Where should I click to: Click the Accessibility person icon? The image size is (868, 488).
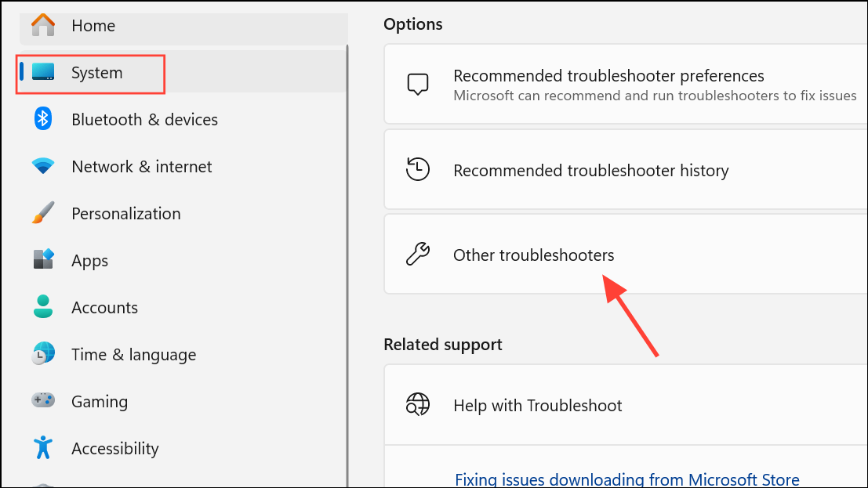(42, 448)
